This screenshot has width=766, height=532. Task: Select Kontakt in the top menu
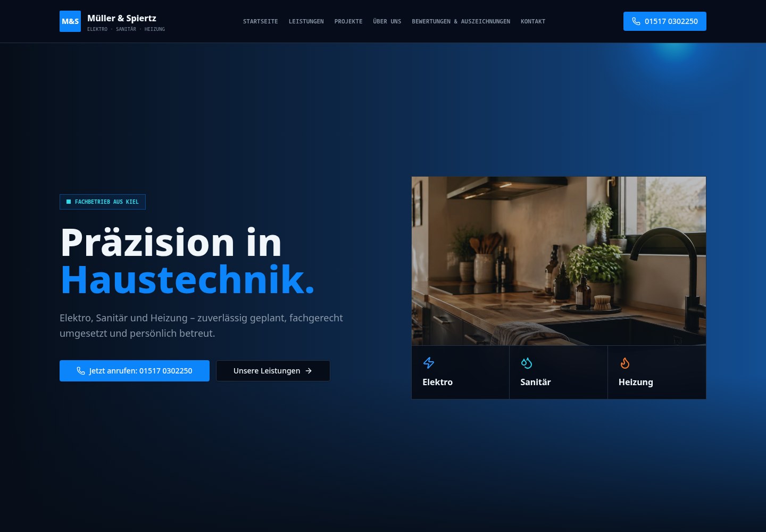pos(533,21)
